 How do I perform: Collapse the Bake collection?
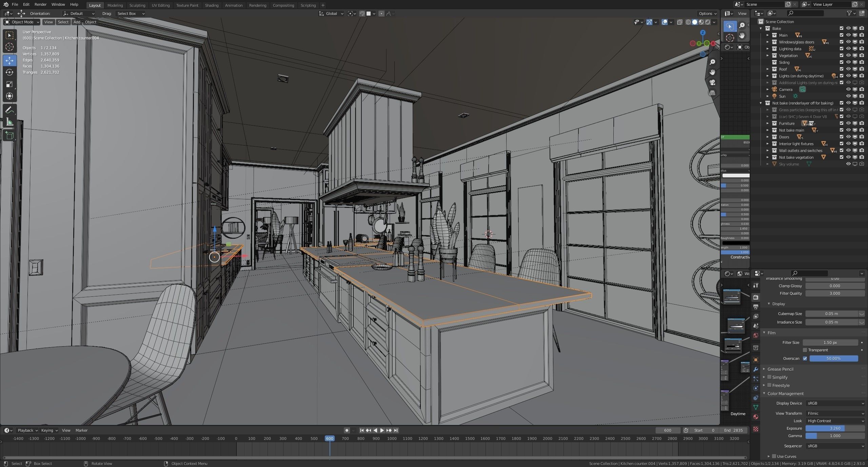(x=761, y=28)
